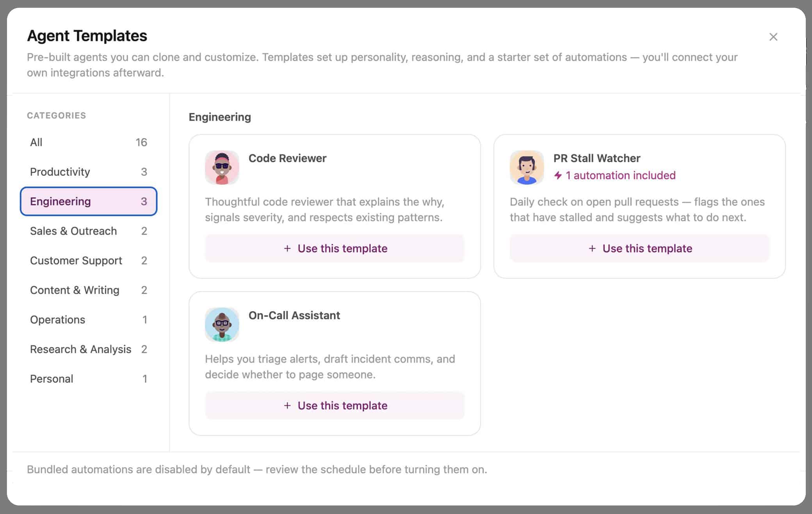Click the lightning bolt automation icon
This screenshot has height=514, width=812.
coord(558,175)
